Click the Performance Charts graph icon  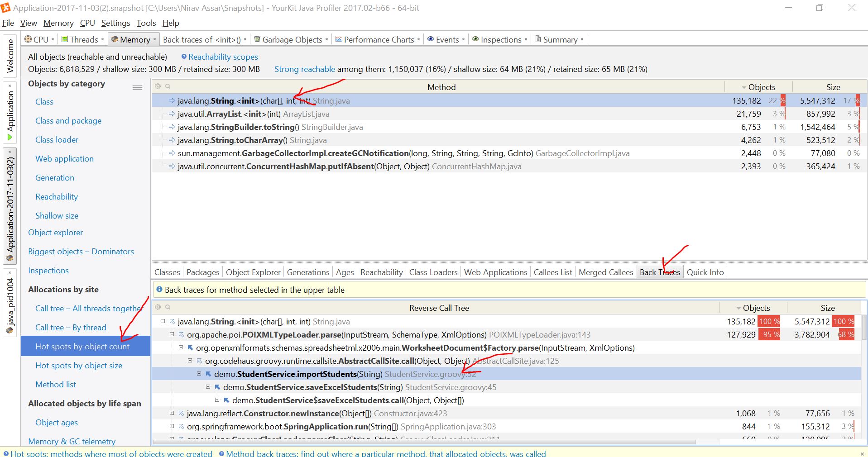click(338, 39)
